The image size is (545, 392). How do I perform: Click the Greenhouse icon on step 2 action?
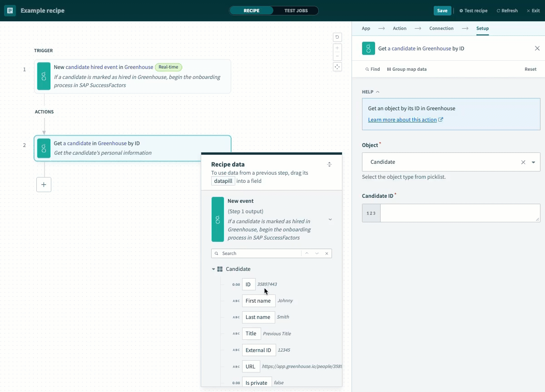pyautogui.click(x=44, y=148)
